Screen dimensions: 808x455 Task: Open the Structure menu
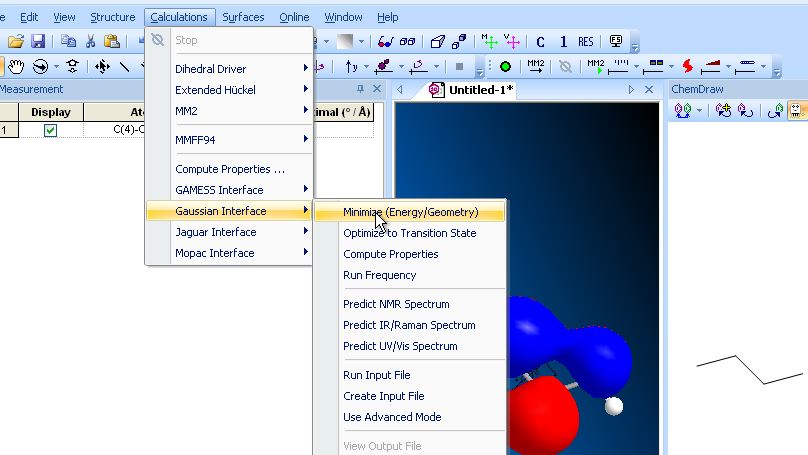tap(113, 17)
